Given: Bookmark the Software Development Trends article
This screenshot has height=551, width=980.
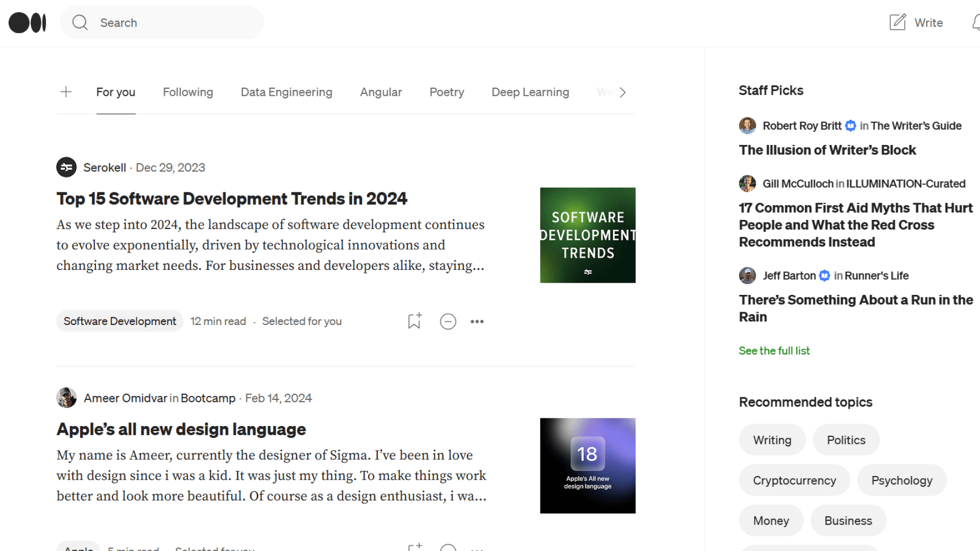Looking at the screenshot, I should [414, 321].
